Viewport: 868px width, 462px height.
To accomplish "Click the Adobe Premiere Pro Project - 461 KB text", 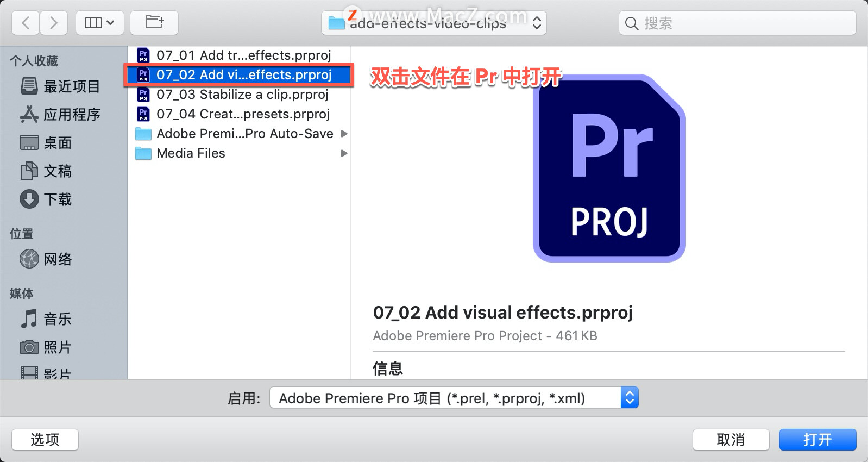I will 485,336.
